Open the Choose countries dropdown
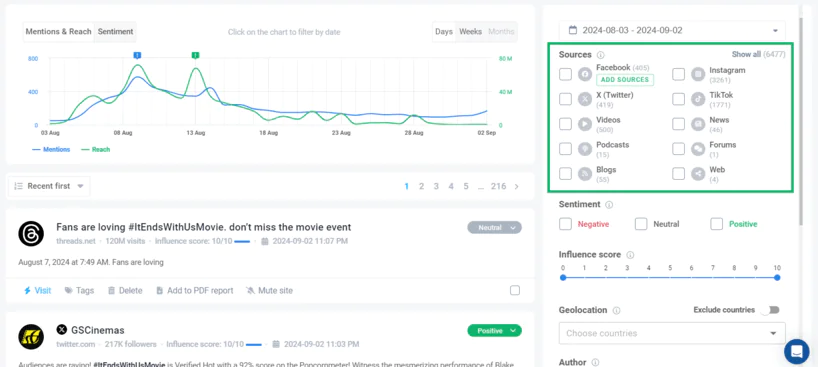This screenshot has height=367, width=818. pos(672,333)
